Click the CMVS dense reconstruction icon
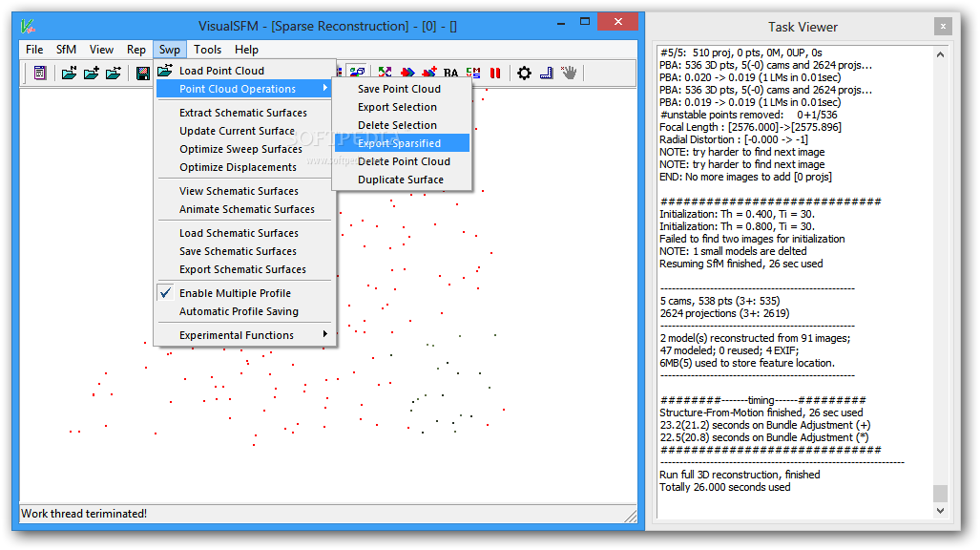Screen dimensions: 980x550 (x=473, y=73)
